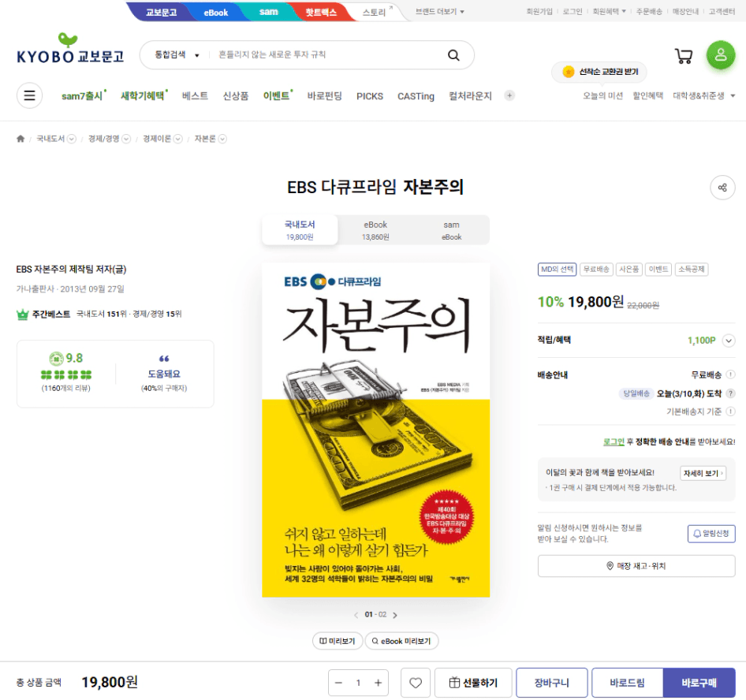Screen dimensions: 746x700
Task: Click the 미리보기 button
Action: point(338,641)
